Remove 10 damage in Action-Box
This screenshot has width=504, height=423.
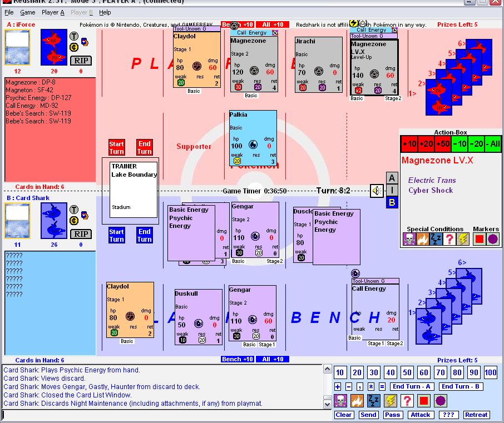[459, 144]
